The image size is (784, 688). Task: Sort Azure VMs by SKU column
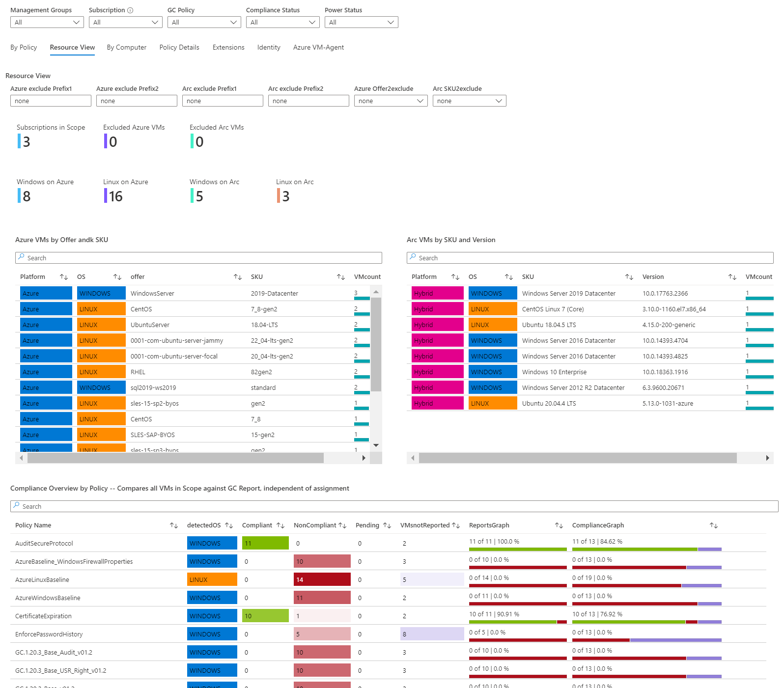tap(341, 277)
